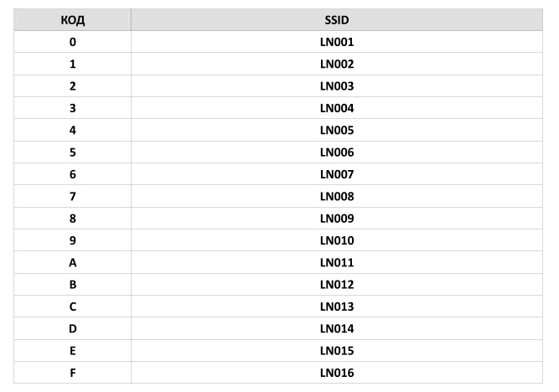Viewport: 559px width, 392px height.
Task: Click the SSID column header
Action: coord(337,20)
